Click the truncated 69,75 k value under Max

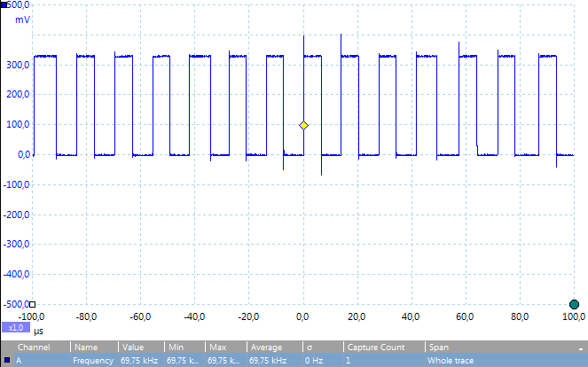tap(223, 361)
